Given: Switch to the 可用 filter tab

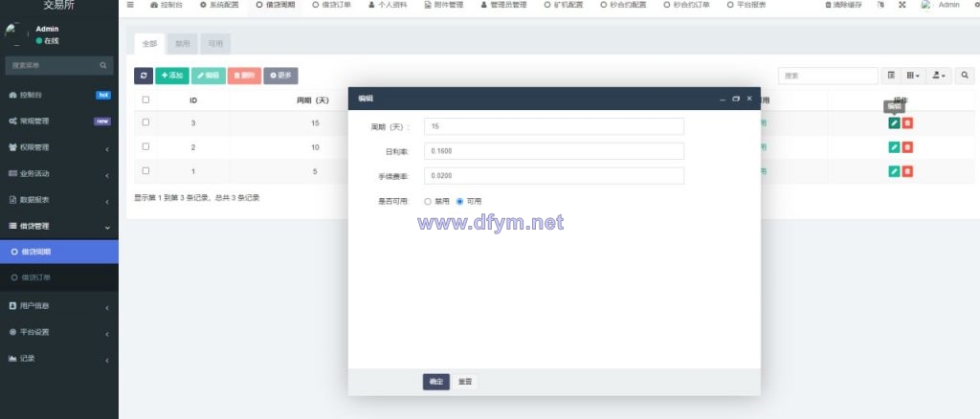Looking at the screenshot, I should [x=215, y=44].
